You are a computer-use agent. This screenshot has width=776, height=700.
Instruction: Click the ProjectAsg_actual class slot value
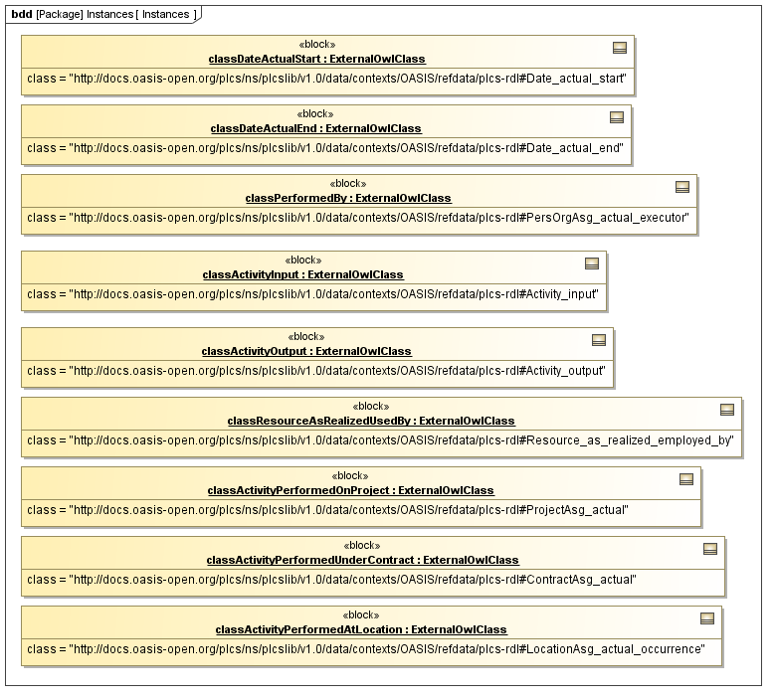coord(327,510)
